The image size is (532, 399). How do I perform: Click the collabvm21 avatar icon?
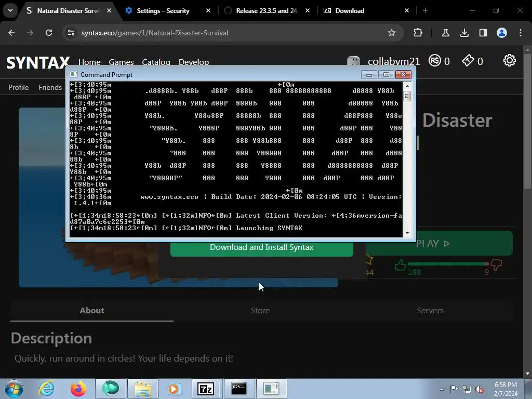[x=353, y=61]
